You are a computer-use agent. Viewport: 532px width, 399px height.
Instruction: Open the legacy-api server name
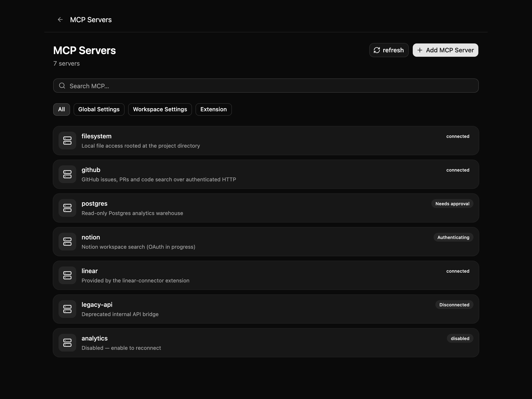click(97, 305)
